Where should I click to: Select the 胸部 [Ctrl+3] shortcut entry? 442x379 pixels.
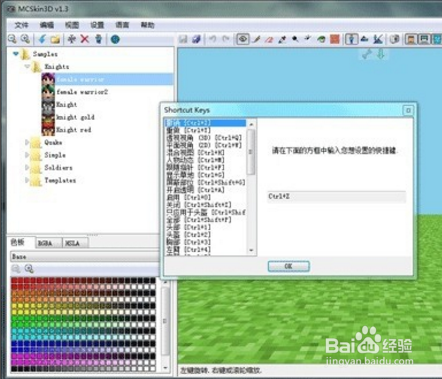[189, 242]
